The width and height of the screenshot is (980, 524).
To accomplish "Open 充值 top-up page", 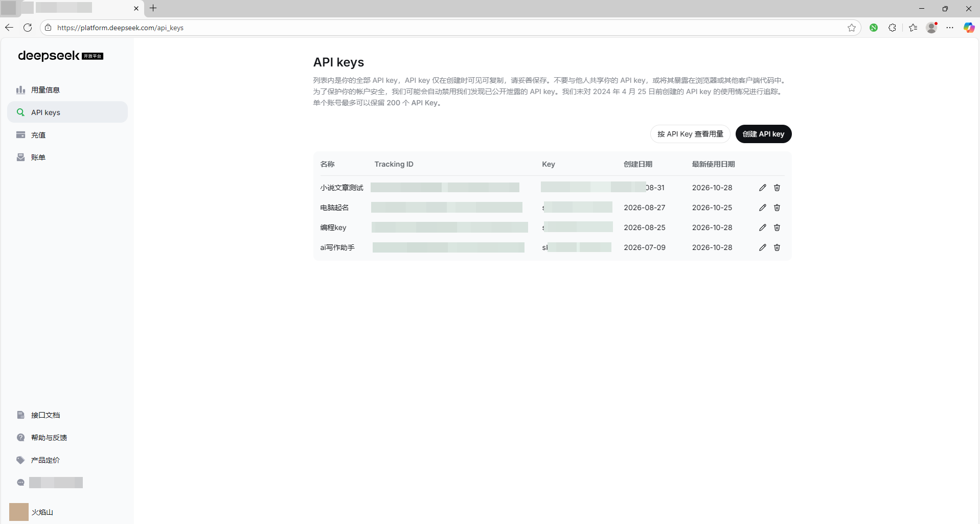I will [67, 135].
